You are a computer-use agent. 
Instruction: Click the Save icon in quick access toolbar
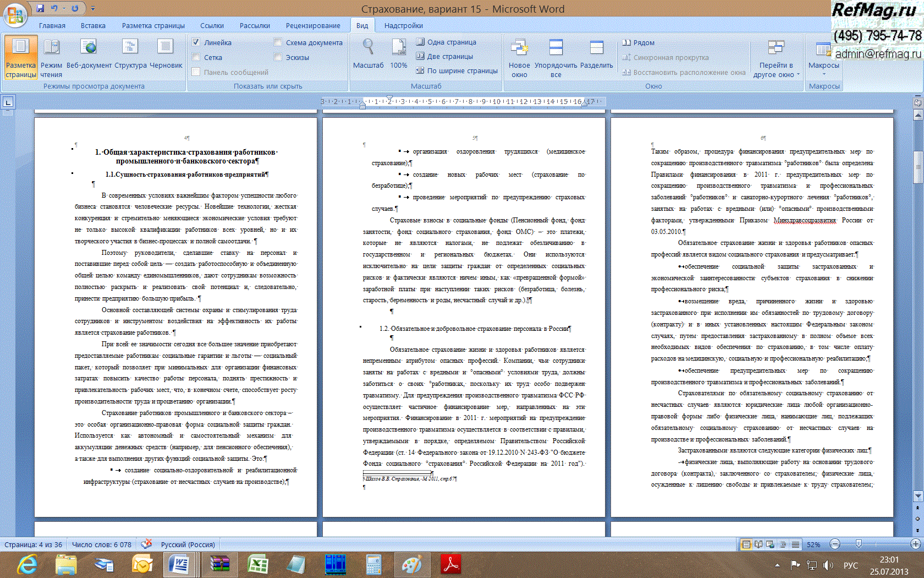[x=40, y=8]
